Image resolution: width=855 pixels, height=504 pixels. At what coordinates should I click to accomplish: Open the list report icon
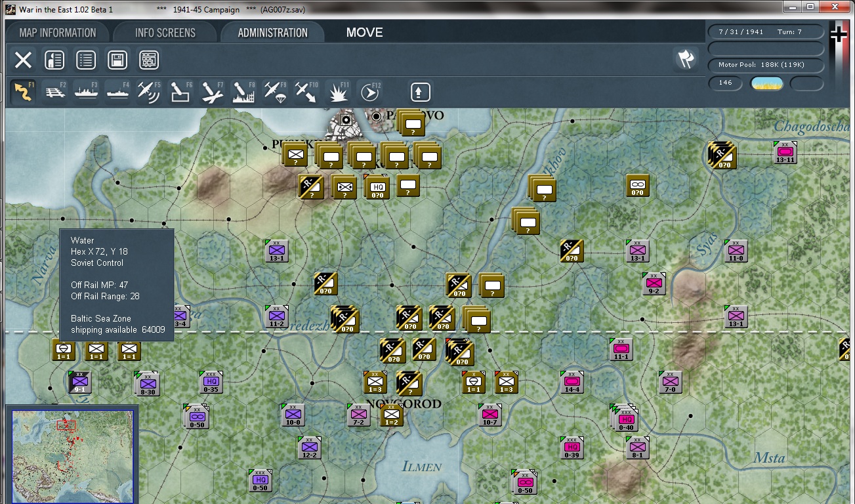pyautogui.click(x=86, y=60)
